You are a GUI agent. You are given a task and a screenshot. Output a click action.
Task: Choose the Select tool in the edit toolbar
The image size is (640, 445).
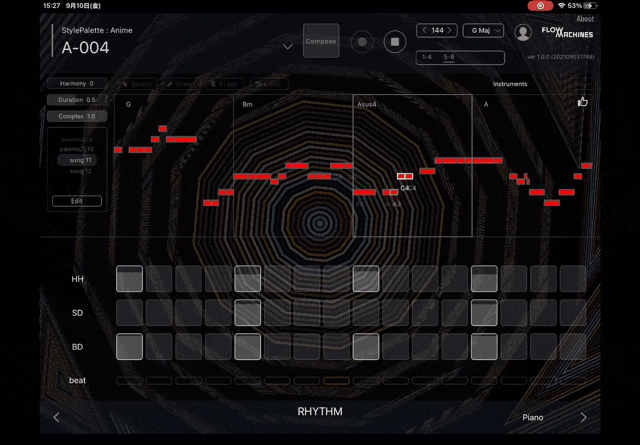pos(137,84)
